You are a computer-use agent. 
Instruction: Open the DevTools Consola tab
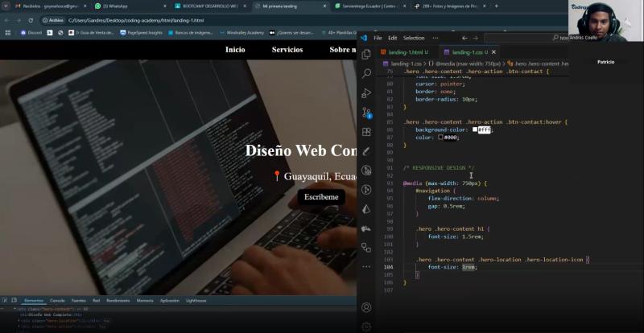57,301
